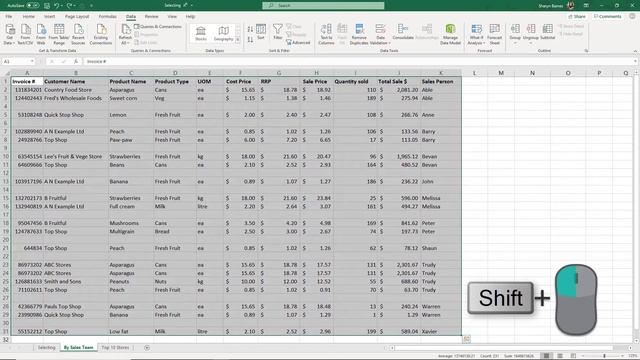Adjust the zoom slider
This screenshot has height=360, width=640.
[604, 356]
